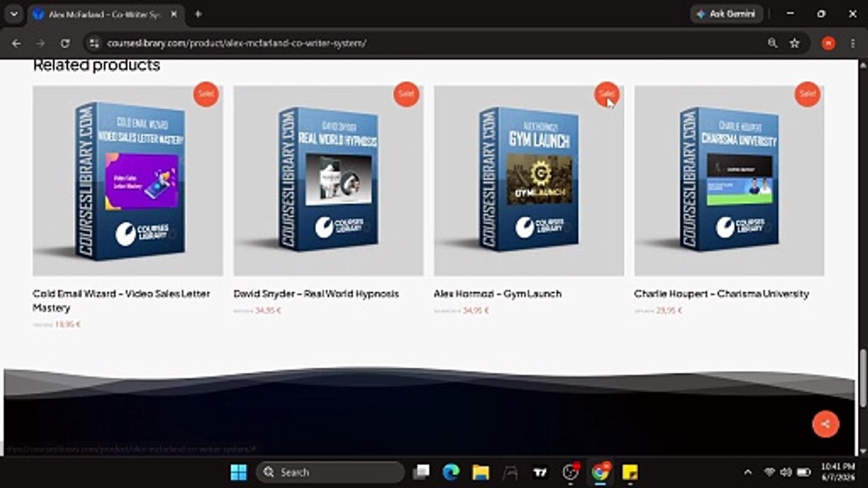This screenshot has width=868, height=488.
Task: Open the tab search dropdown arrow
Action: click(14, 14)
